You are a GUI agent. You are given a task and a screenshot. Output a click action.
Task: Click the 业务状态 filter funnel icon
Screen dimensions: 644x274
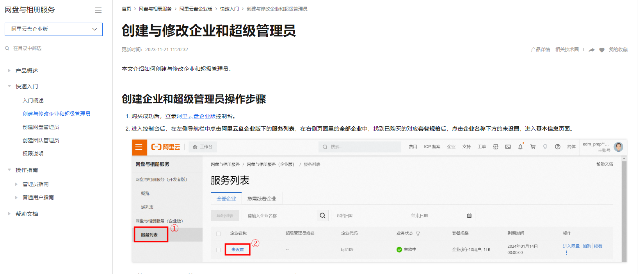(418, 234)
